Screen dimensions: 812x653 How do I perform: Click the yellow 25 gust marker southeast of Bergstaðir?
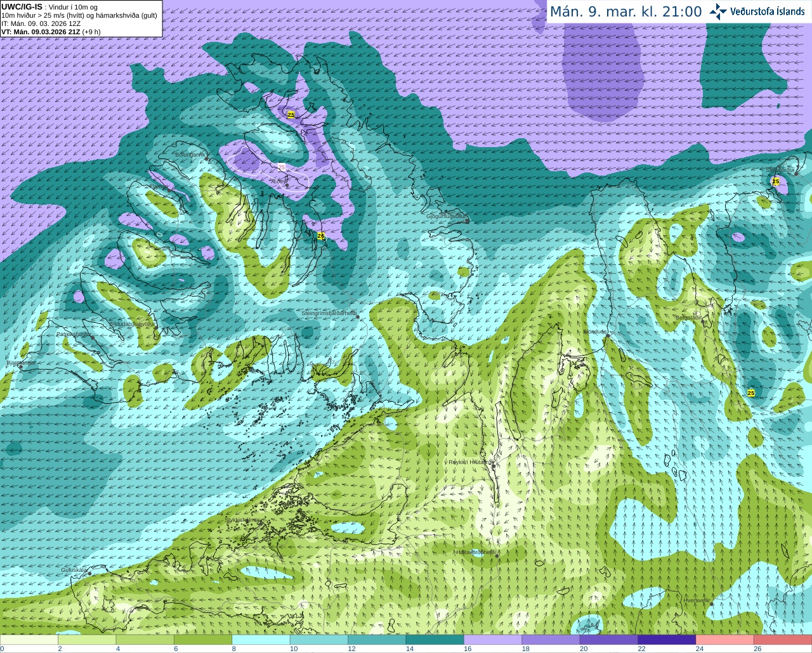coord(751,393)
